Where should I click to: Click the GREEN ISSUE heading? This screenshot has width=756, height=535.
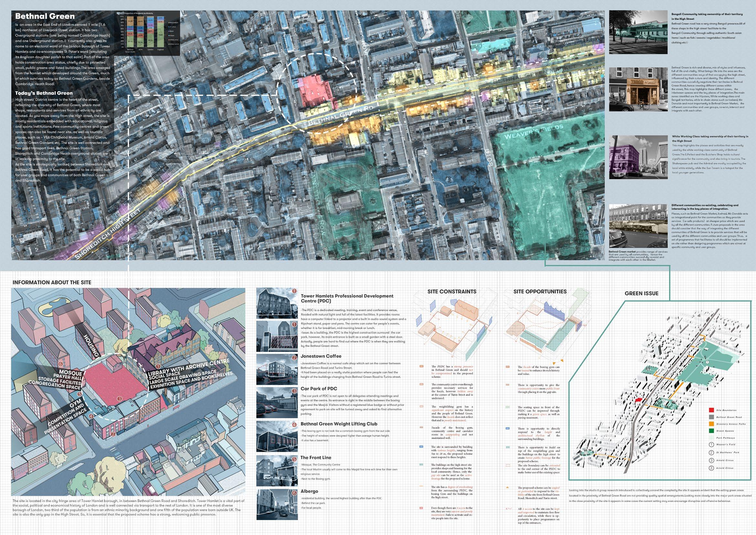pyautogui.click(x=641, y=293)
